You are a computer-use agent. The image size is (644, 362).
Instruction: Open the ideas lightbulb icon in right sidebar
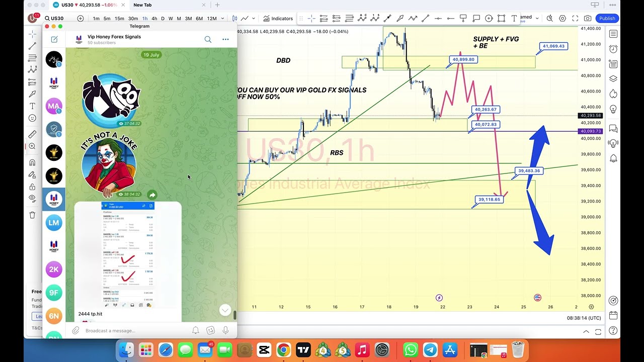pos(613,109)
